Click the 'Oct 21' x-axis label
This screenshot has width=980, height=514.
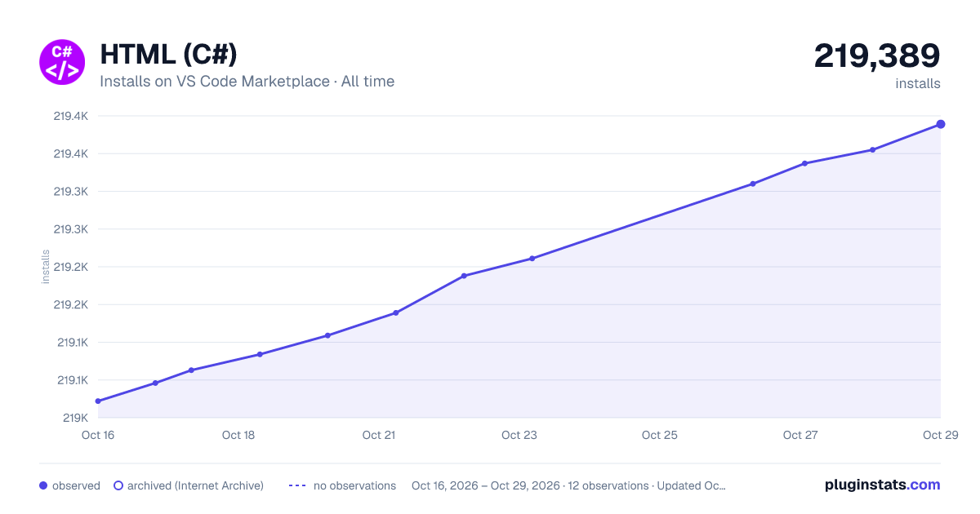[x=379, y=435]
